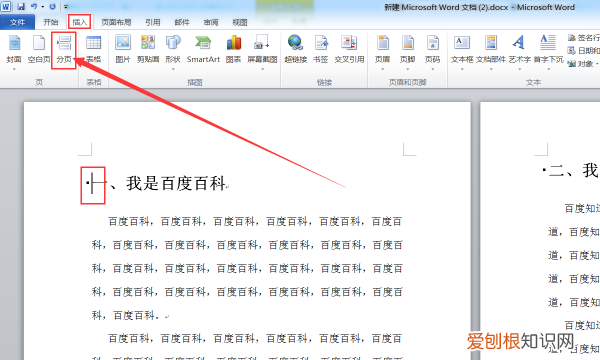This screenshot has height=360, width=600.
Task: Expand the Text Box dropdown arrow
Action: 462,69
